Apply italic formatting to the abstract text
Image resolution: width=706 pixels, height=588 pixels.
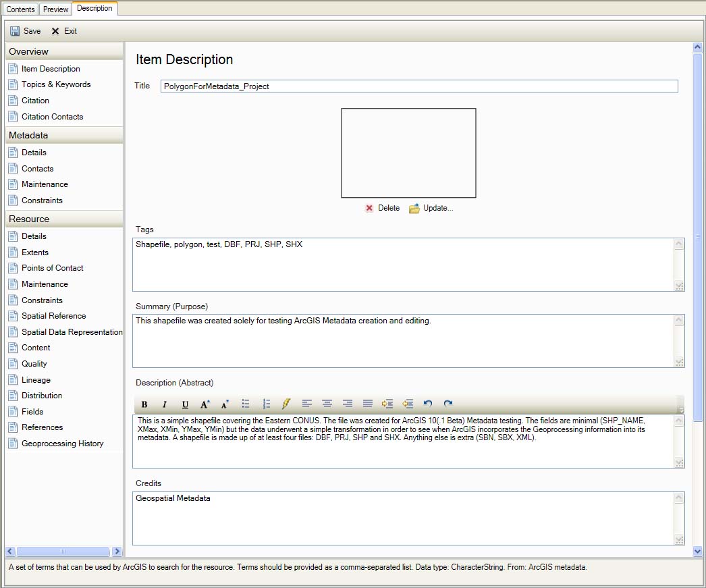coord(163,403)
